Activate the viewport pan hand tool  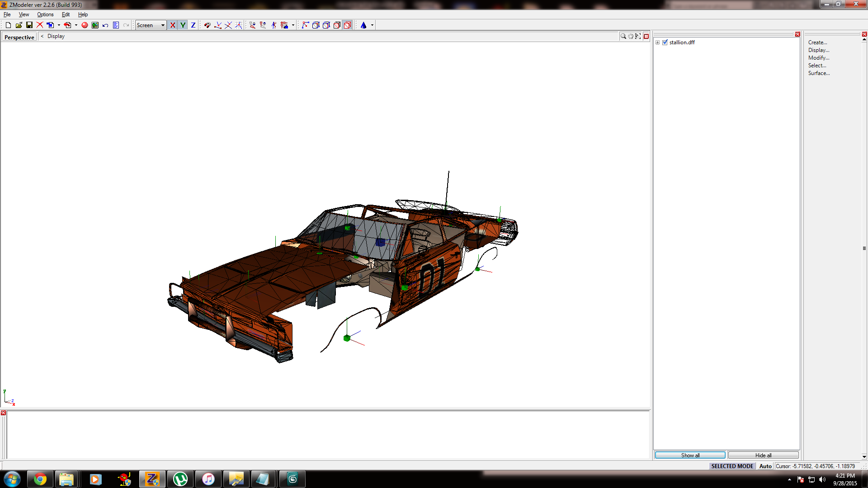tap(631, 36)
